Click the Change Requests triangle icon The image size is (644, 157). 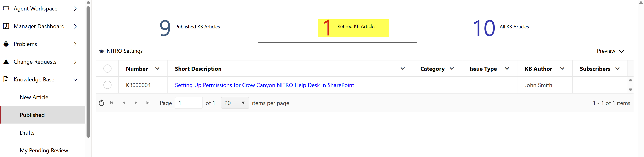6,62
